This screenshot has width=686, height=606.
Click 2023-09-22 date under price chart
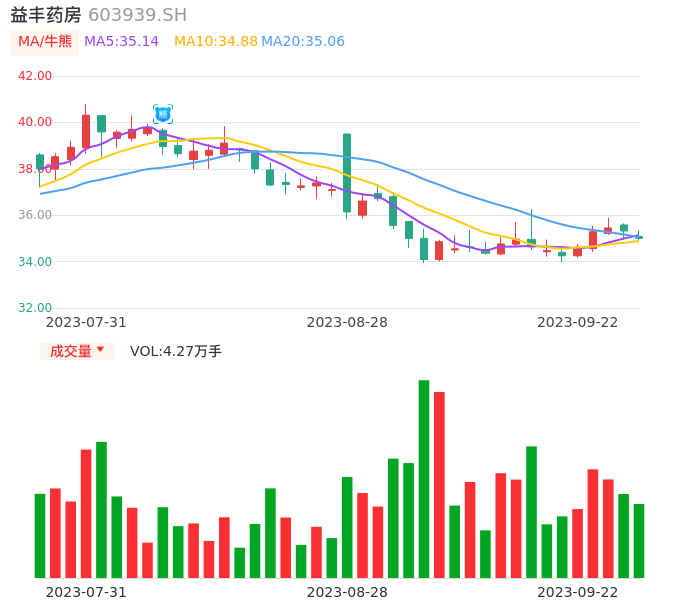click(578, 322)
